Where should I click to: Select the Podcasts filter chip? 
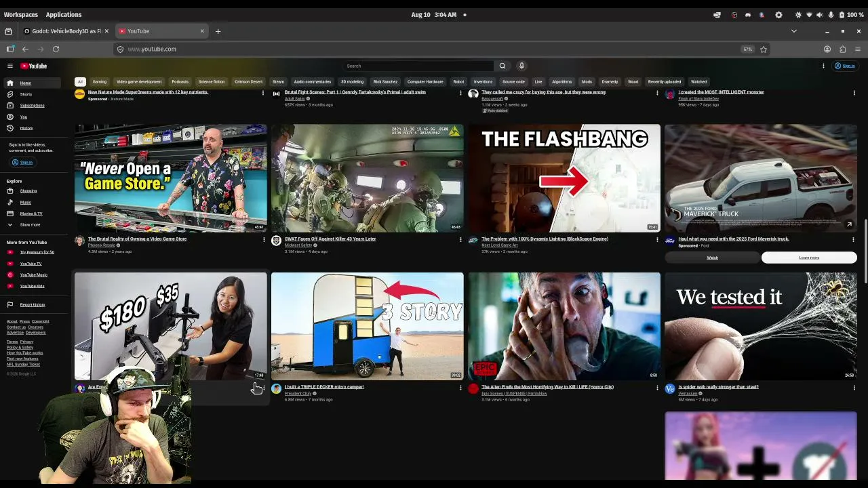click(x=180, y=82)
